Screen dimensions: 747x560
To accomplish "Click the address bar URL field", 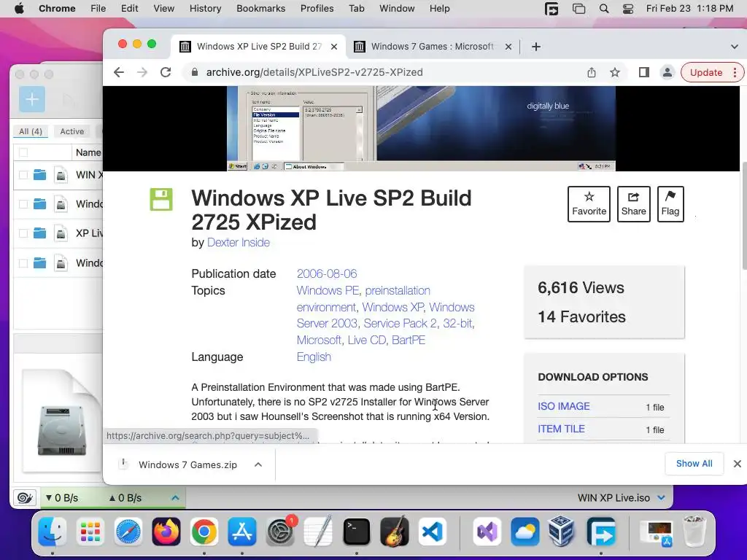I will (386, 72).
